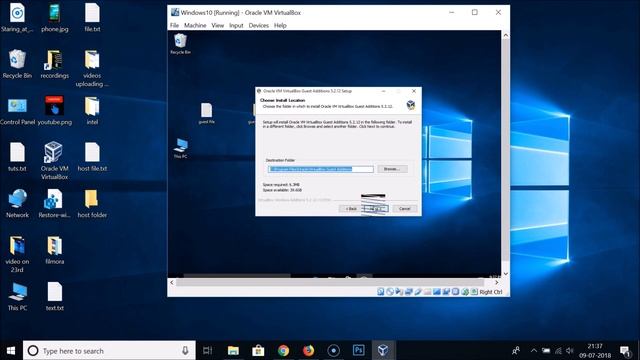Image resolution: width=640 pixels, height=360 pixels.
Task: Click the CPU features indicator in VirtualBox status bar
Action: pyautogui.click(x=456, y=292)
